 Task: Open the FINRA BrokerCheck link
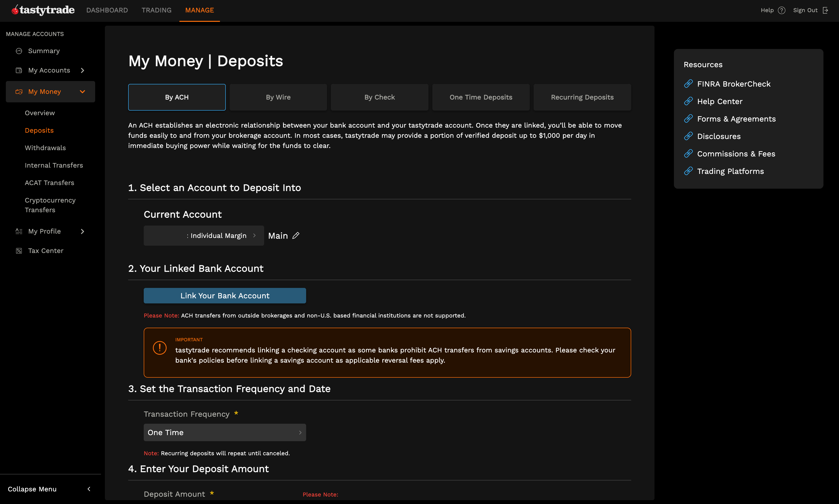734,83
